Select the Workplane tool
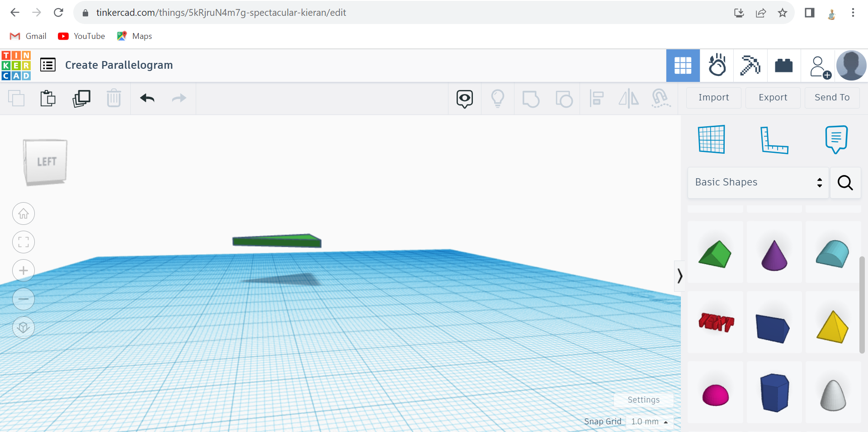 (712, 139)
